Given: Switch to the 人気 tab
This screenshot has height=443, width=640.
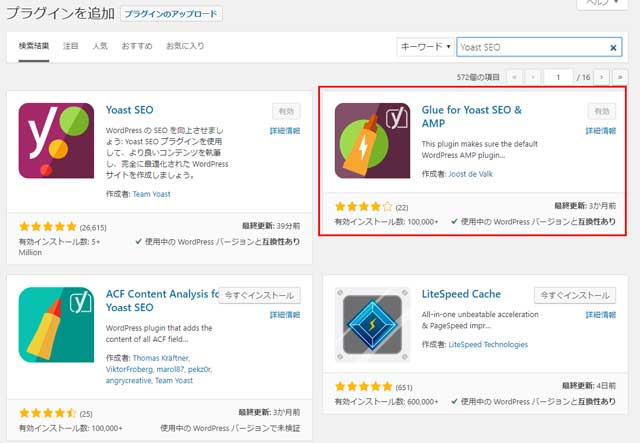Looking at the screenshot, I should [100, 46].
